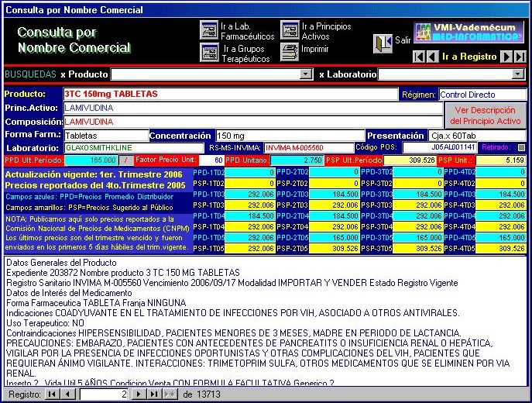Viewport: 532px width, 403px height.
Task: Open the Ir a Principios Activos icon
Action: [290, 30]
